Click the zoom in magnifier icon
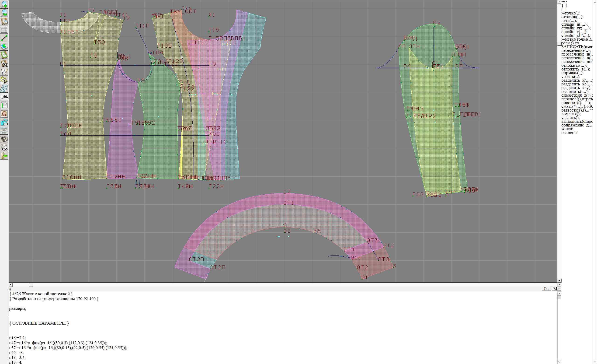The width and height of the screenshot is (597, 364). pyautogui.click(x=4, y=4)
